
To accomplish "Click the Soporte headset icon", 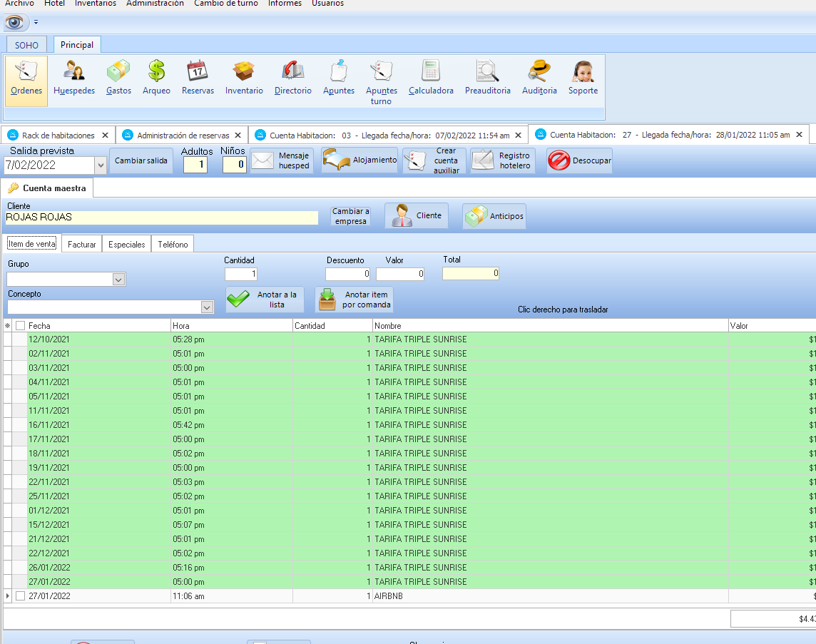I will [583, 72].
